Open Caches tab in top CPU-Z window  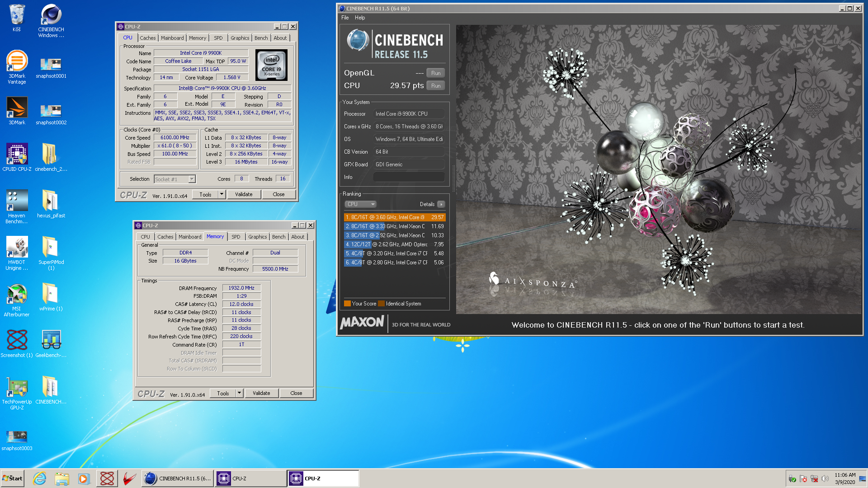[x=147, y=38]
